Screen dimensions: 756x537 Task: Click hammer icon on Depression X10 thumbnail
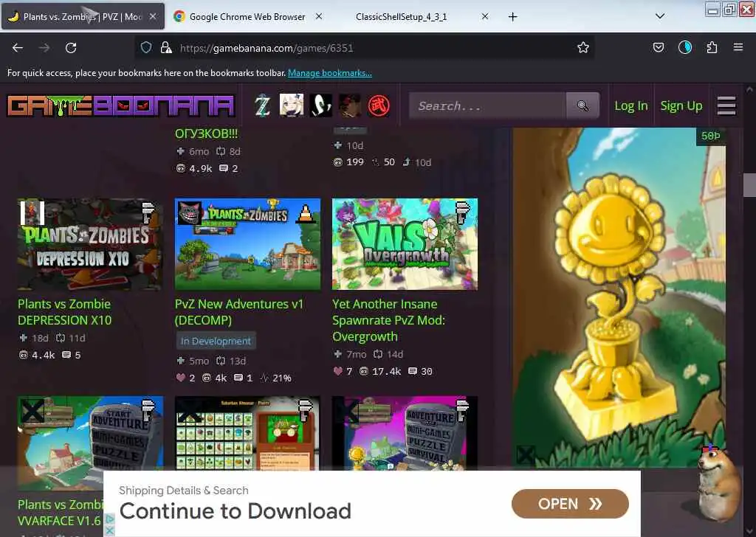pyautogui.click(x=148, y=212)
